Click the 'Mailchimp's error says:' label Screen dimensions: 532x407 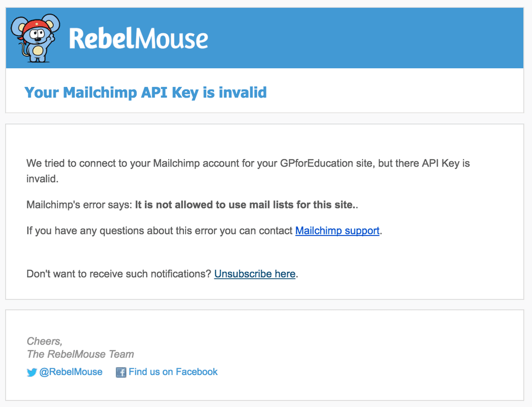click(79, 205)
